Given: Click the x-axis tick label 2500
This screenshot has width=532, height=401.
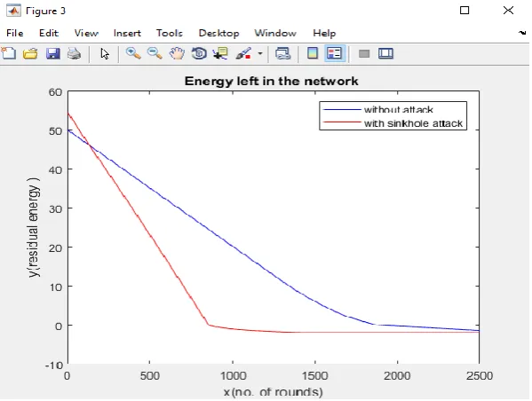Looking at the screenshot, I should 480,376.
